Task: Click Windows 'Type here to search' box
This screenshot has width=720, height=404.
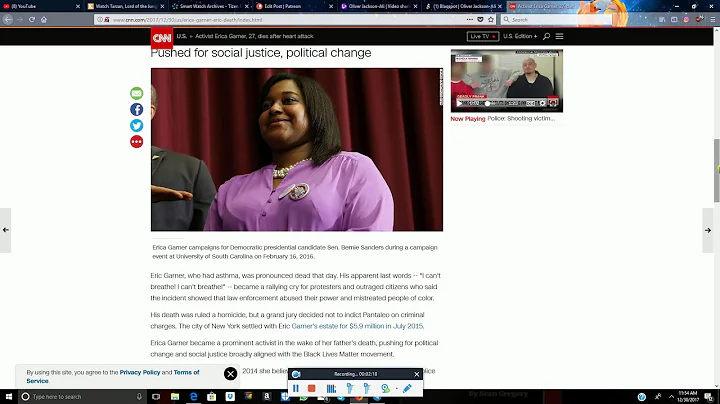Action: click(x=83, y=397)
